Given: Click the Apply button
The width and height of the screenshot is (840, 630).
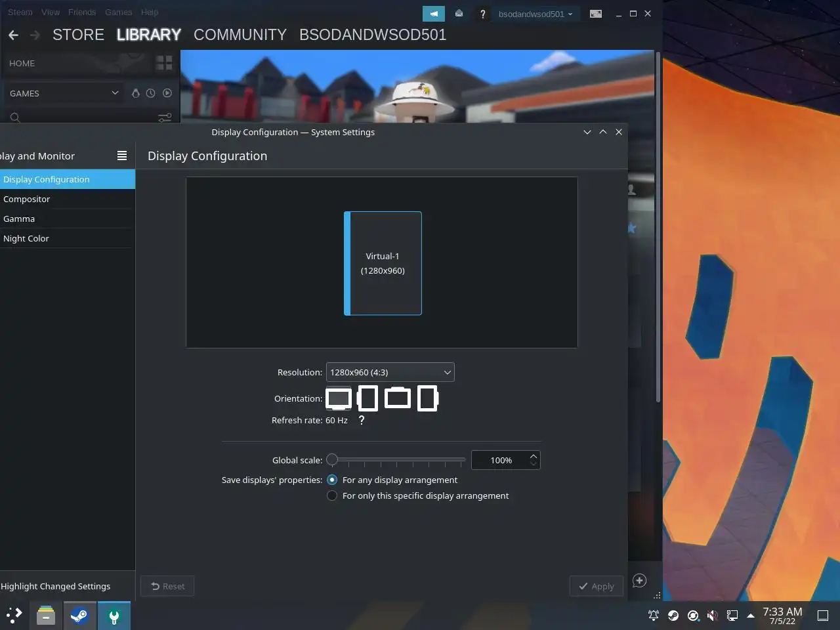Looking at the screenshot, I should coord(597,586).
